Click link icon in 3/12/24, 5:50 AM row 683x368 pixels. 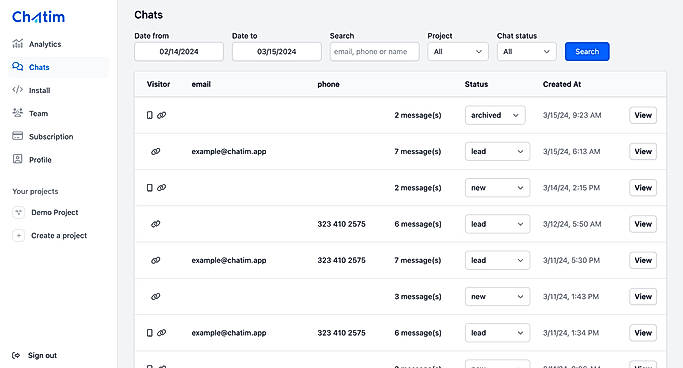tap(156, 224)
